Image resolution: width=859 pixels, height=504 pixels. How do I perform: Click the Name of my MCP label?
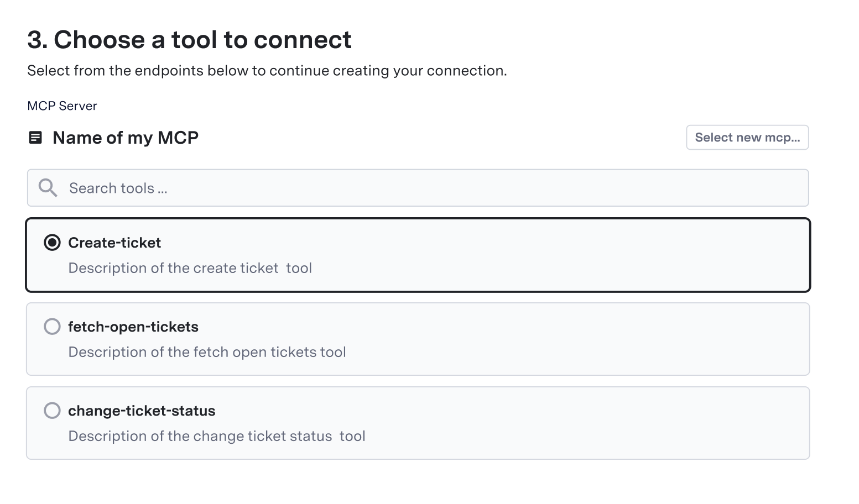[x=126, y=138]
